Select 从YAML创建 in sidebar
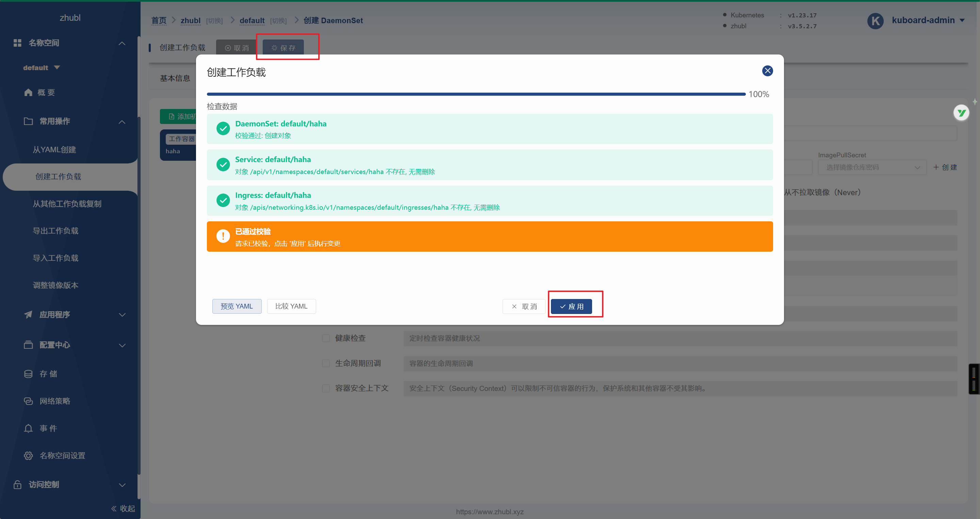Viewport: 980px width, 519px height. [x=54, y=150]
